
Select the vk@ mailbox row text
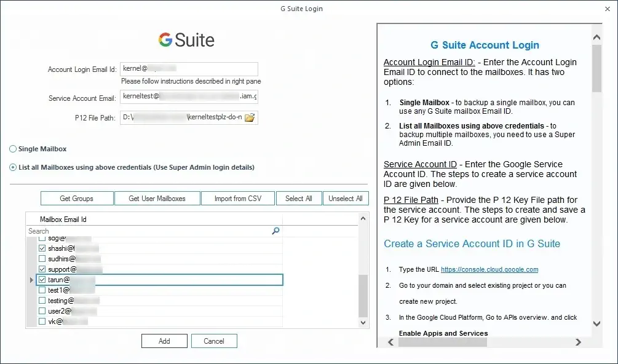coord(55,322)
